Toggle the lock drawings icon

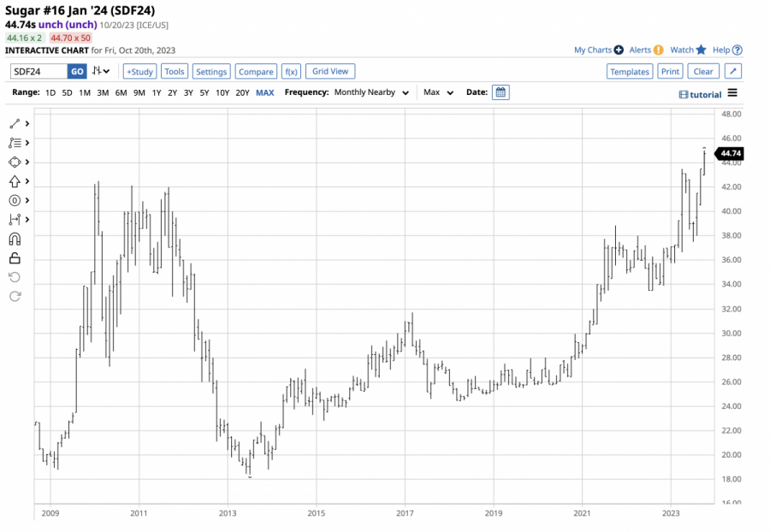[15, 258]
